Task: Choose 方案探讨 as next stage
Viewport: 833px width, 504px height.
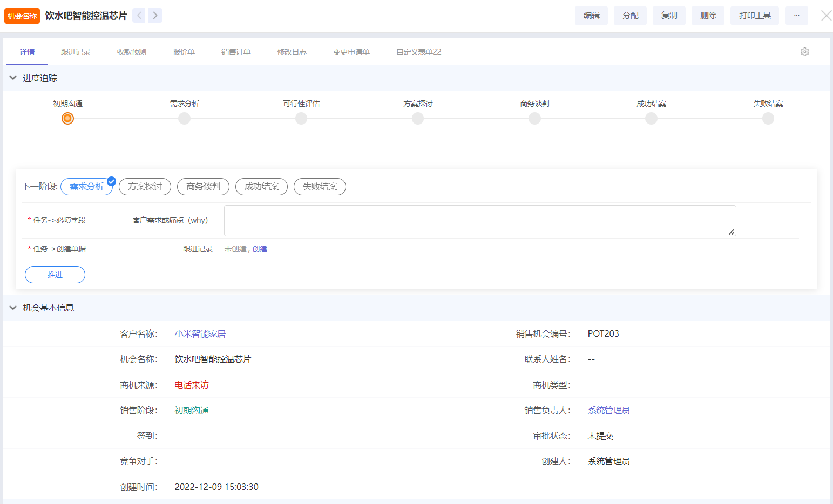Action: click(145, 187)
